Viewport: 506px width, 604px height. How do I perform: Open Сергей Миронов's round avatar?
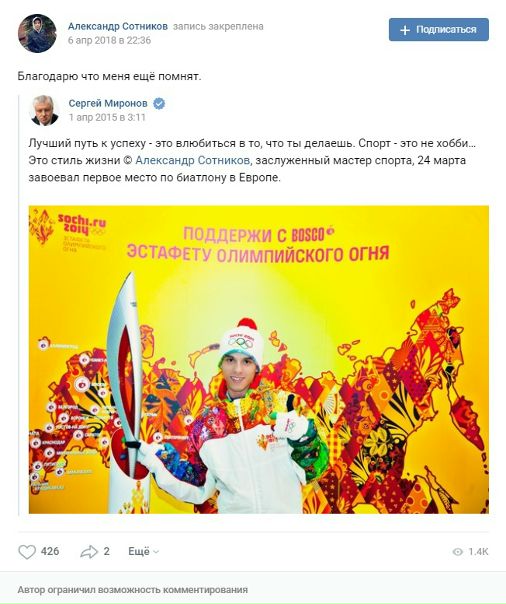44,110
